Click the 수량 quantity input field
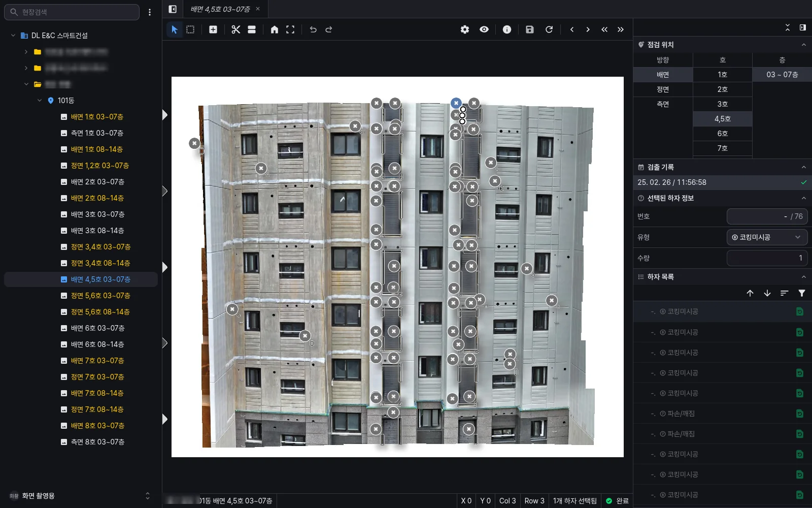Image resolution: width=812 pixels, height=508 pixels. coord(767,258)
